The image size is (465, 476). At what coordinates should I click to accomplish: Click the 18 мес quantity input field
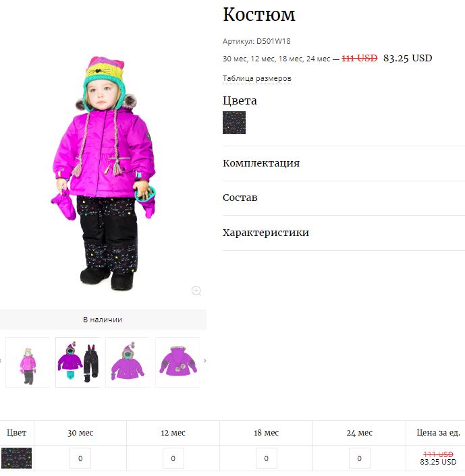point(266,458)
